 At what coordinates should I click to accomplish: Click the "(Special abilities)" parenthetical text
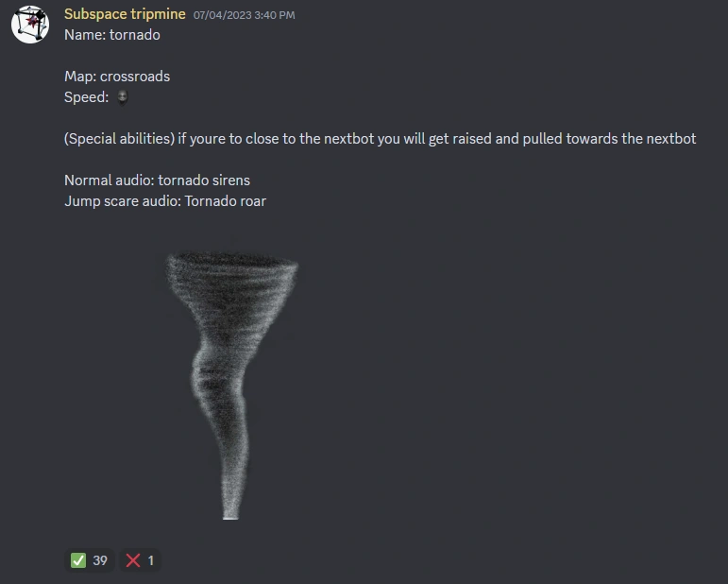point(119,139)
